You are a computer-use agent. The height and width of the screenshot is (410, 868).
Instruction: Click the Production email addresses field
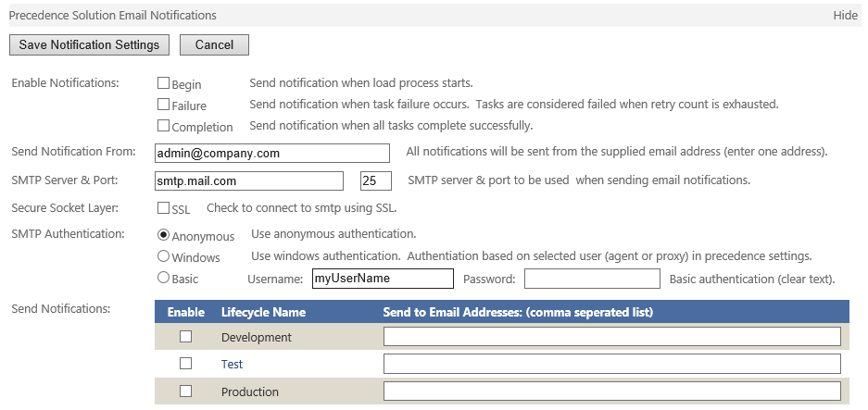coord(612,391)
